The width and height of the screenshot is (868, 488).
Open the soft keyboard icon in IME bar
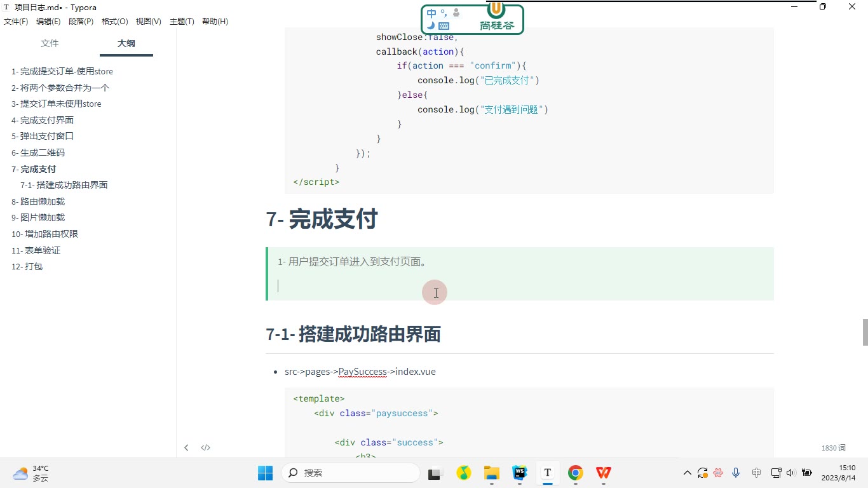point(444,26)
